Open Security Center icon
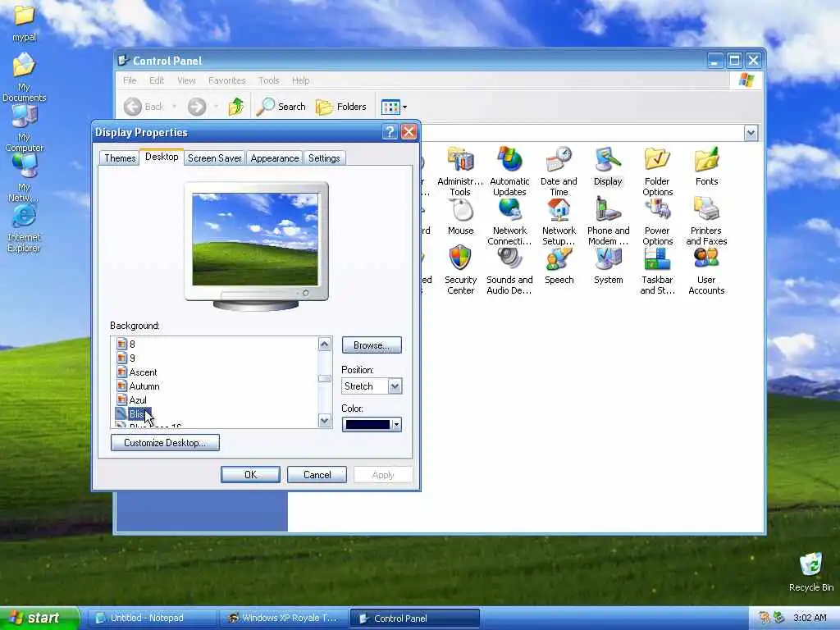This screenshot has height=630, width=840. 460,271
